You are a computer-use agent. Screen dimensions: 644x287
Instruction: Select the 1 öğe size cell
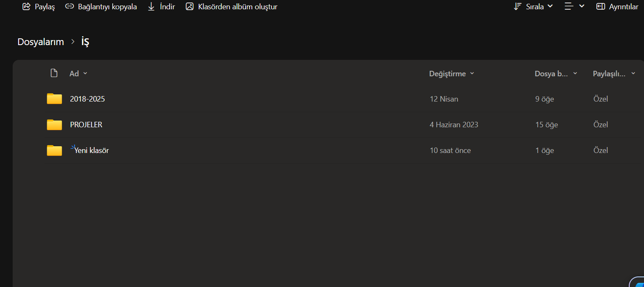click(545, 150)
